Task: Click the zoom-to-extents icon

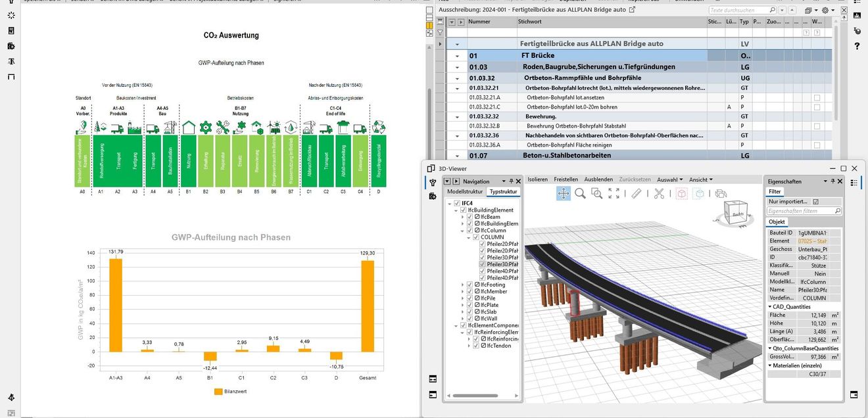Action: pos(614,193)
